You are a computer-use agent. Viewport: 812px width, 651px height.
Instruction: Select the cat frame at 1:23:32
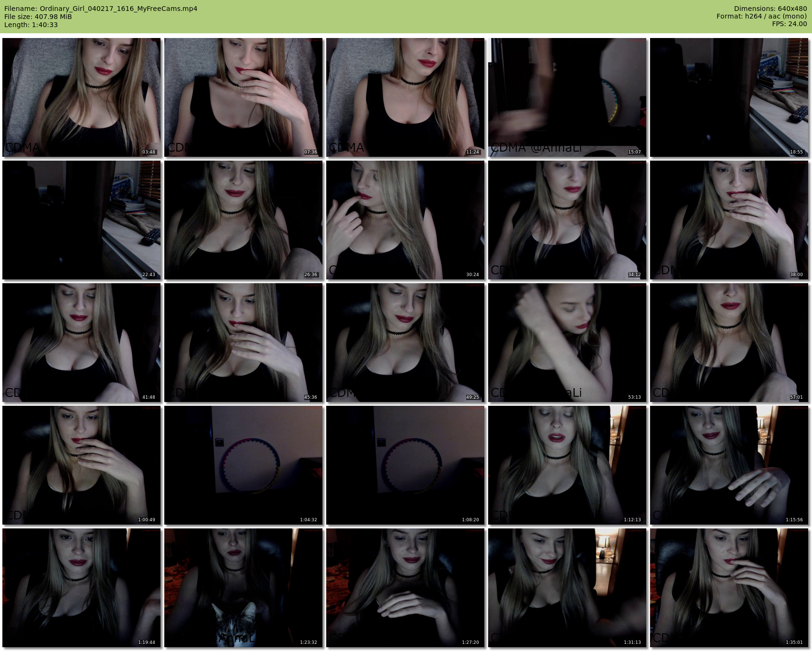243,588
